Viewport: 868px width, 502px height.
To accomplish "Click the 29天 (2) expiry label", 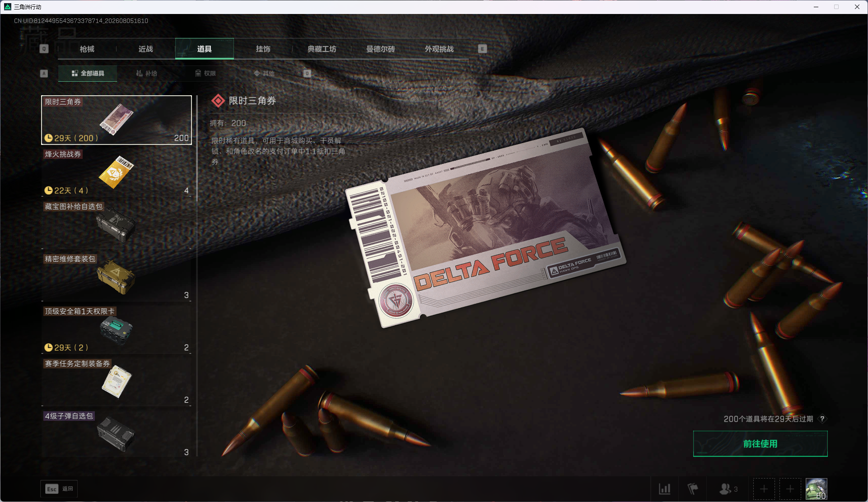I will (66, 348).
